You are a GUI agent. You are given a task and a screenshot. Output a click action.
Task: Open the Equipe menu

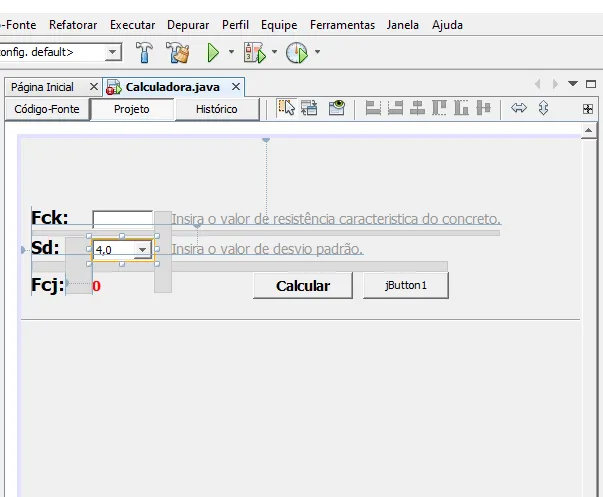tap(279, 25)
